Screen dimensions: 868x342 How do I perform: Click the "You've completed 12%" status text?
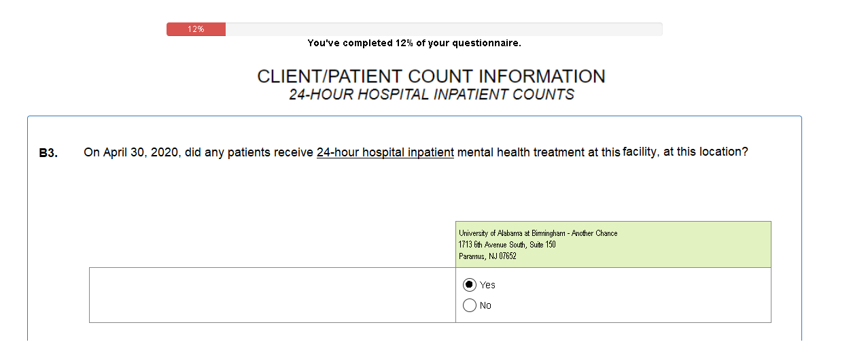414,43
